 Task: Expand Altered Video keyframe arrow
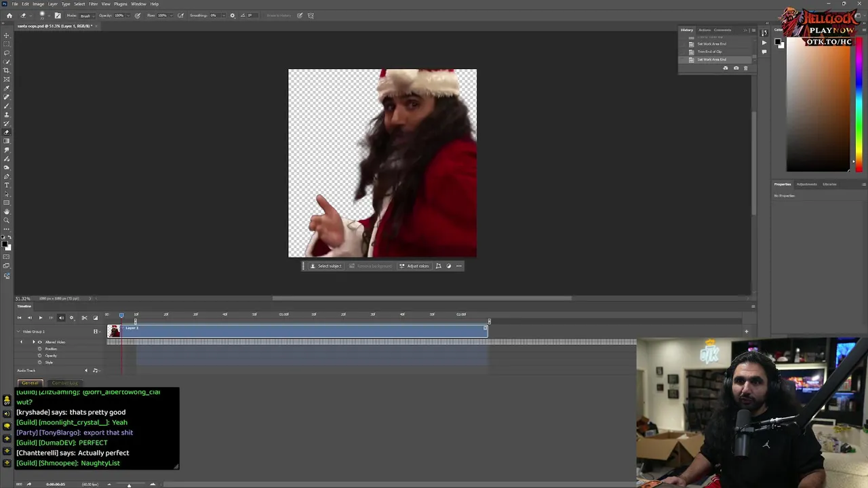[34, 342]
